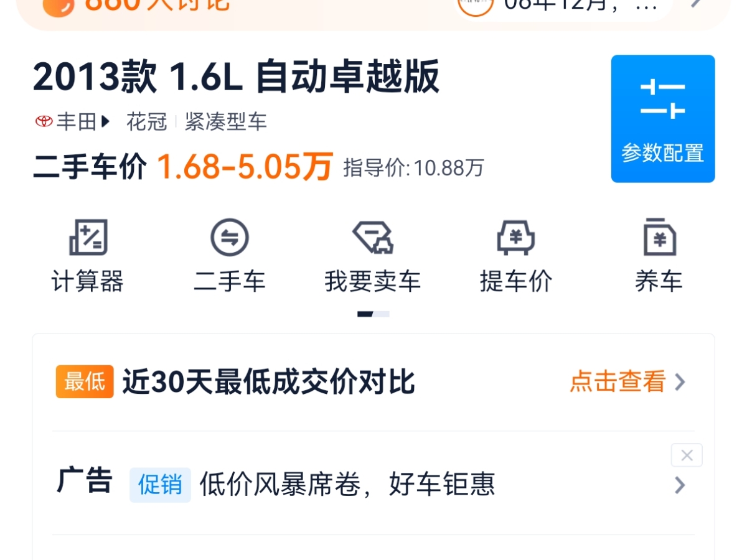The width and height of the screenshot is (747, 560).
Task: Select the 我要卖车 tag icon
Action: [373, 237]
